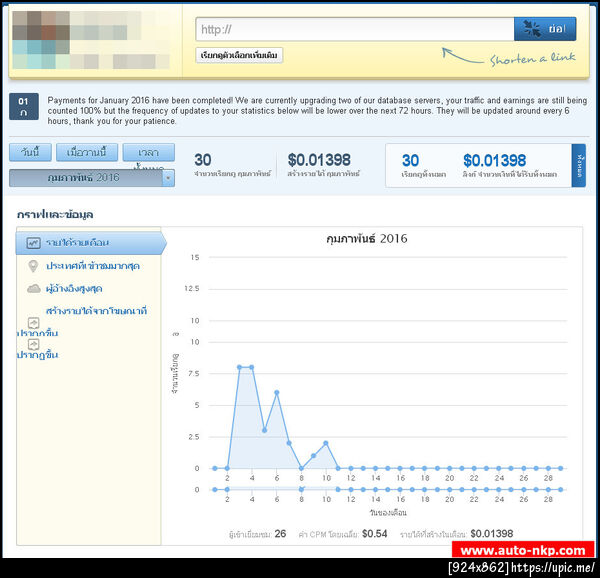Click the upper small arrow-box icon in sidebar

pyautogui.click(x=34, y=323)
